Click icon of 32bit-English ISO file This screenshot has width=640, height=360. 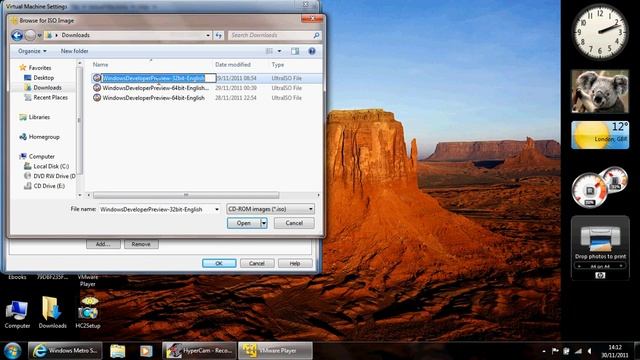[97, 78]
